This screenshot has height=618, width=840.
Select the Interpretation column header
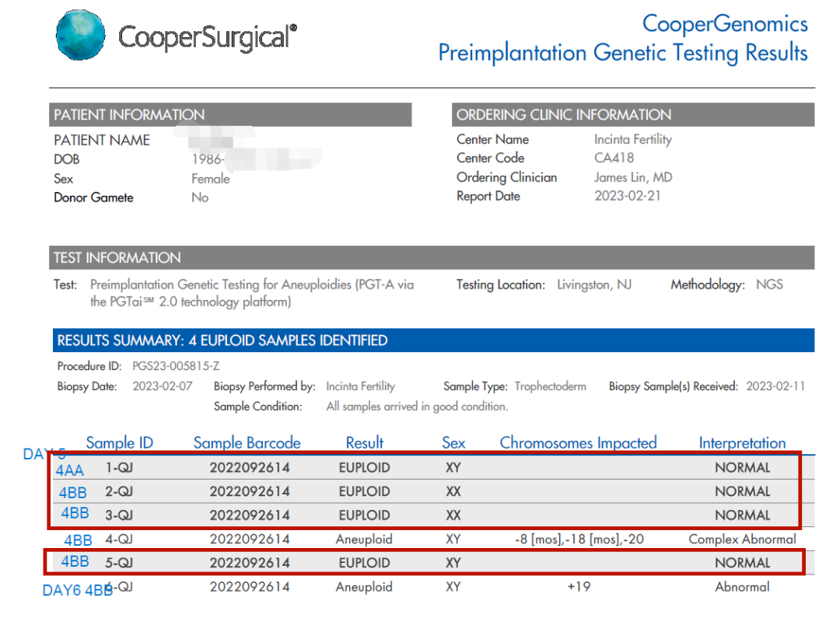[x=742, y=443]
